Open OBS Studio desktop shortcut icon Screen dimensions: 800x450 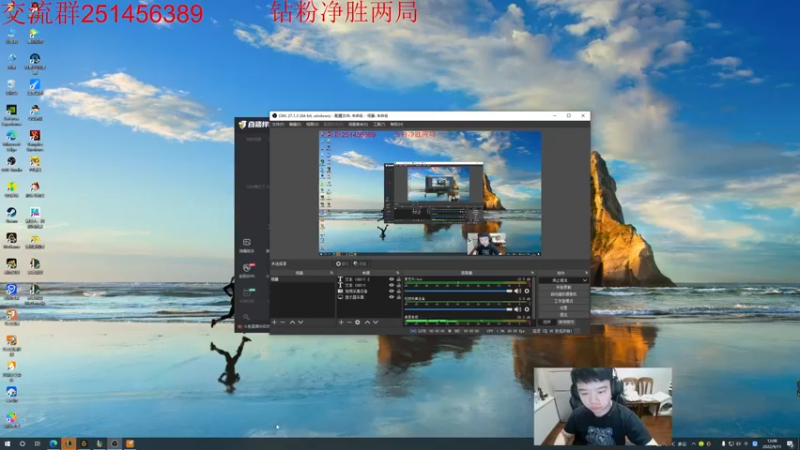(x=11, y=163)
